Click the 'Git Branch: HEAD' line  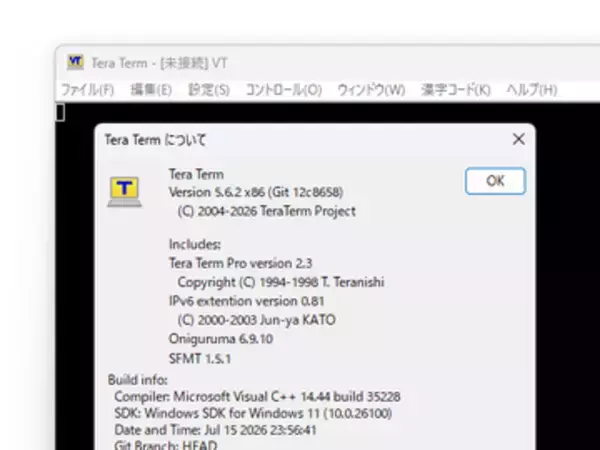pyautogui.click(x=165, y=445)
